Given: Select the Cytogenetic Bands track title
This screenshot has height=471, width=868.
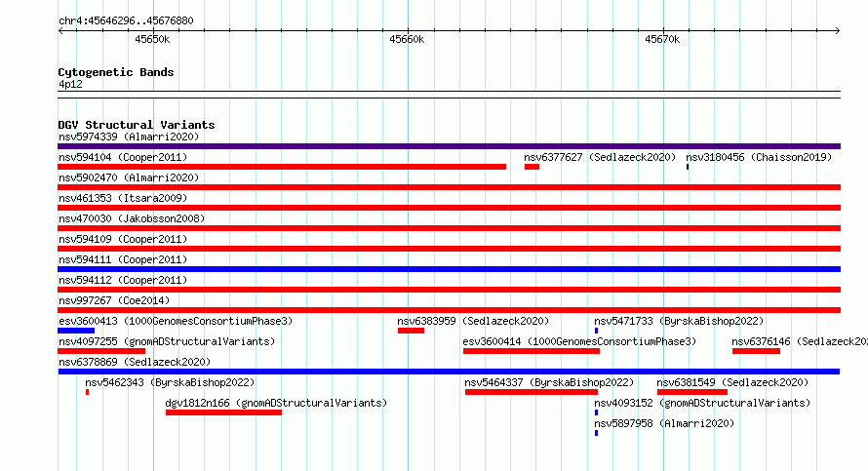Looking at the screenshot, I should [x=116, y=72].
